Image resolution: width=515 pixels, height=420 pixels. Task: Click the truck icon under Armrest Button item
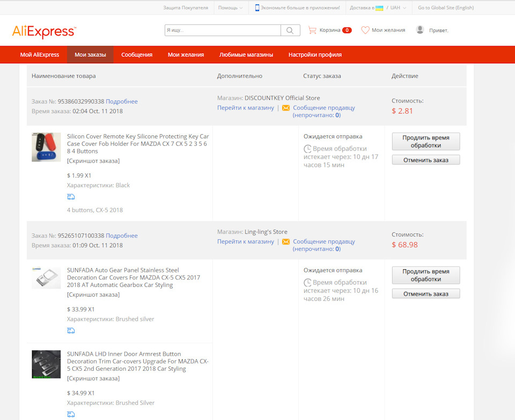(71, 414)
